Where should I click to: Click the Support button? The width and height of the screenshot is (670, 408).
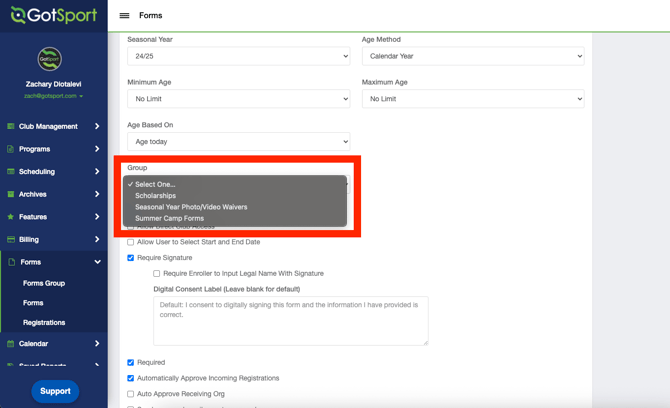coord(55,391)
